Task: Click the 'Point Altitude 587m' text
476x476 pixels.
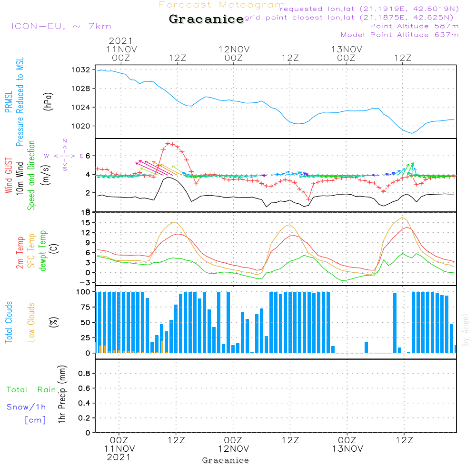Action: (x=415, y=26)
